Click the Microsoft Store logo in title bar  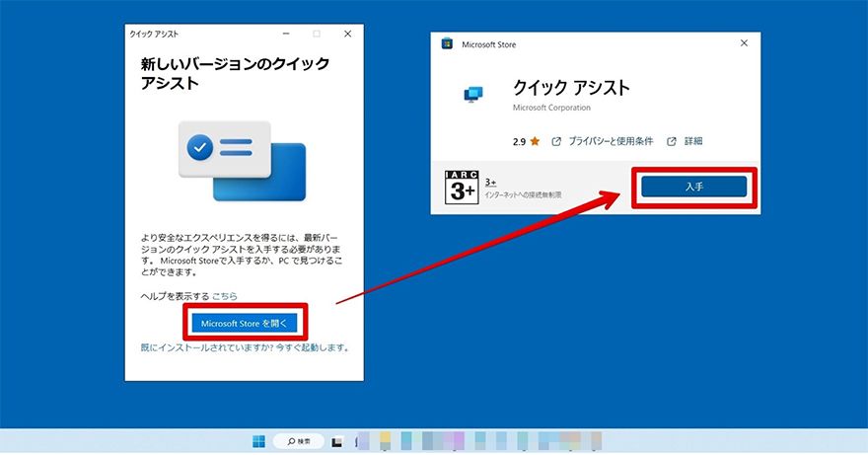[447, 43]
